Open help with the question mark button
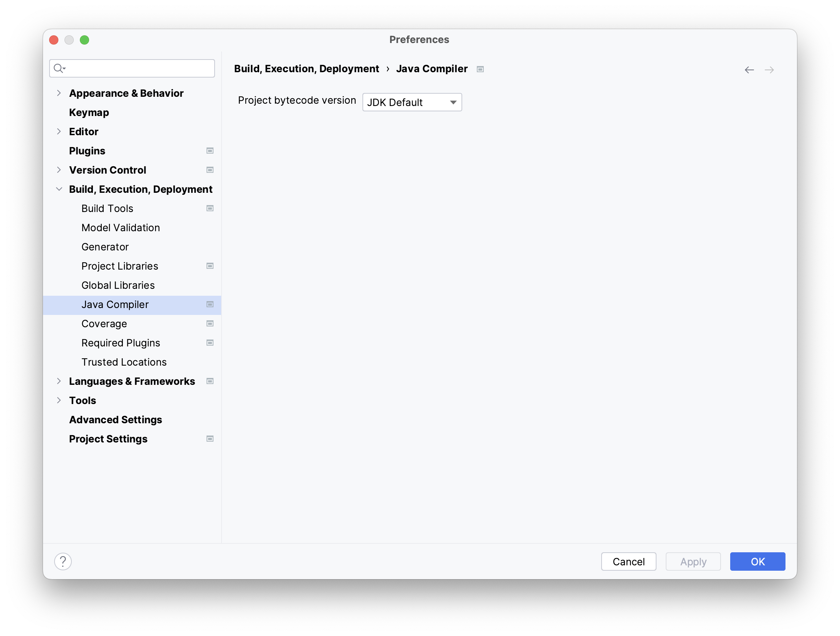This screenshot has height=636, width=840. pos(63,561)
